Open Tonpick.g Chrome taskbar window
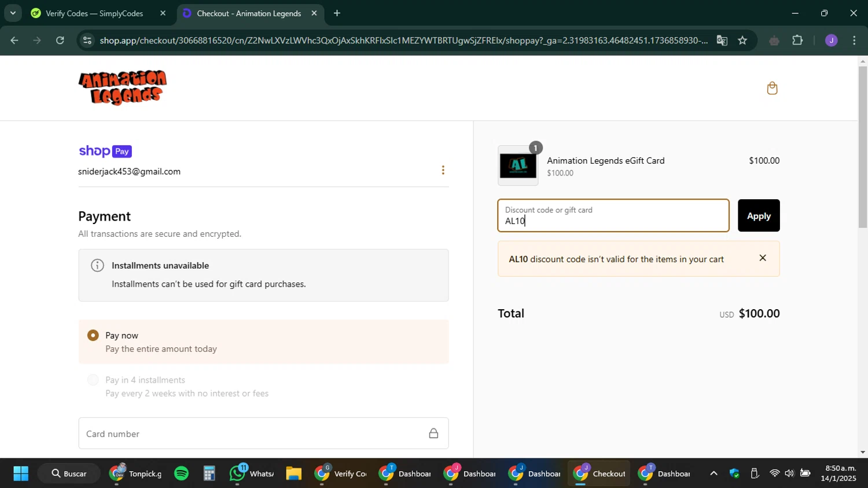The width and height of the screenshot is (868, 488). pyautogui.click(x=135, y=474)
